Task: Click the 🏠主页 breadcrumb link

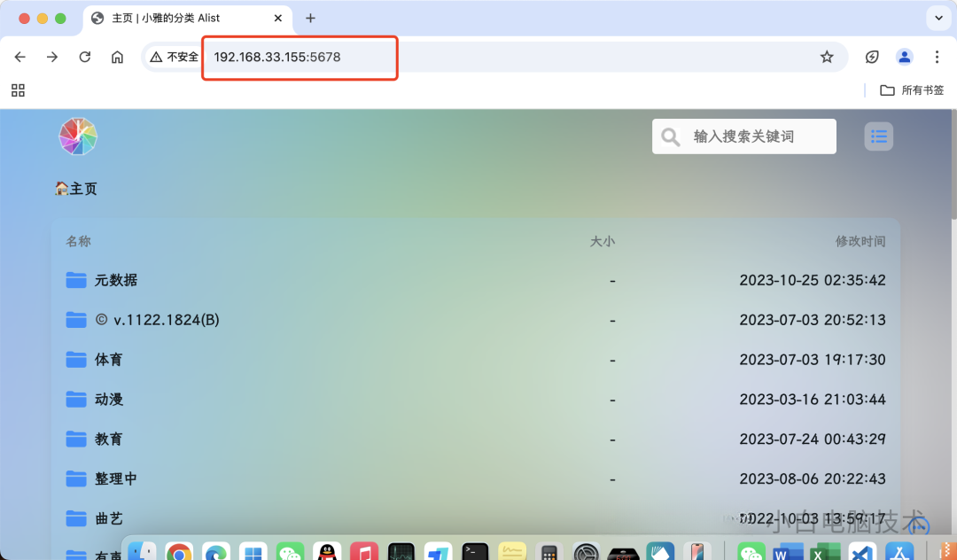Action: point(75,189)
